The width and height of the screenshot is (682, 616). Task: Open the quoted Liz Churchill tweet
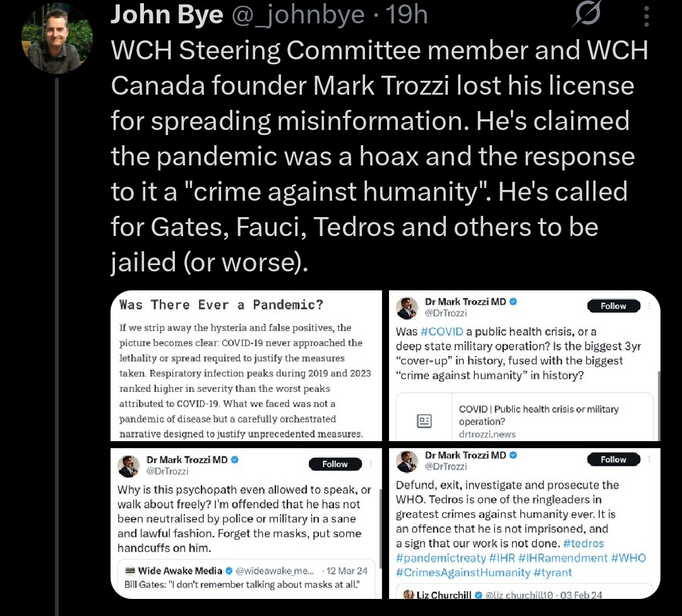525,591
